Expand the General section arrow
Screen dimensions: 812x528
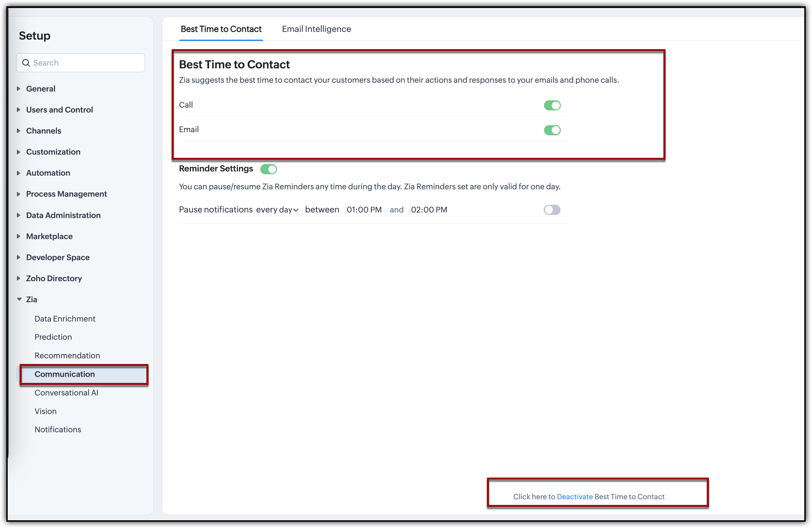pos(19,89)
